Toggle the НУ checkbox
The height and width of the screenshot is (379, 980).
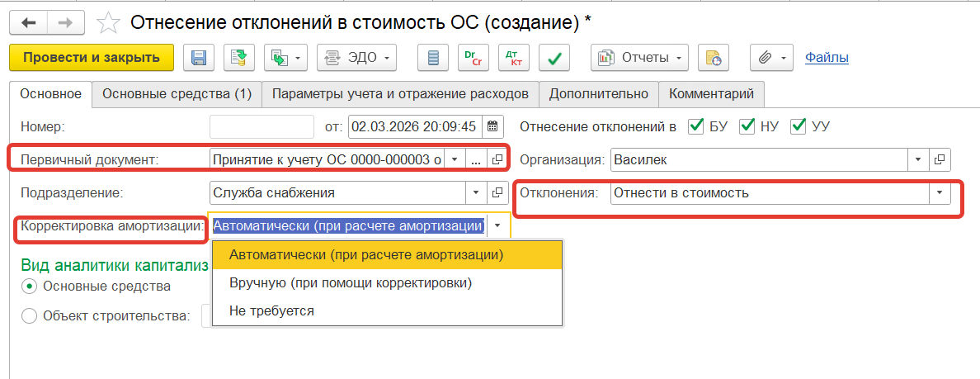(747, 126)
